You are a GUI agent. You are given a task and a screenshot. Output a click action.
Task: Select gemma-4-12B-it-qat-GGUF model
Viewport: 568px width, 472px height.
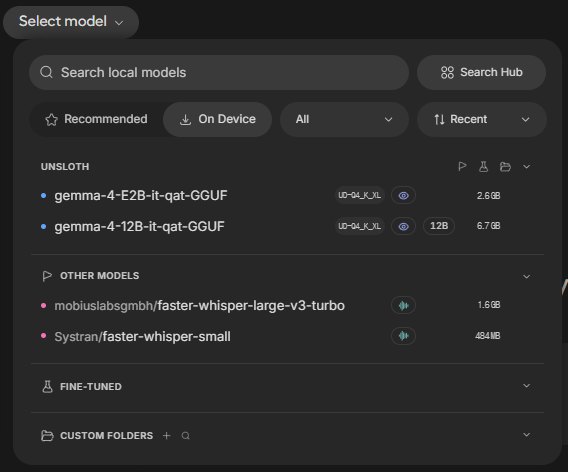139,226
